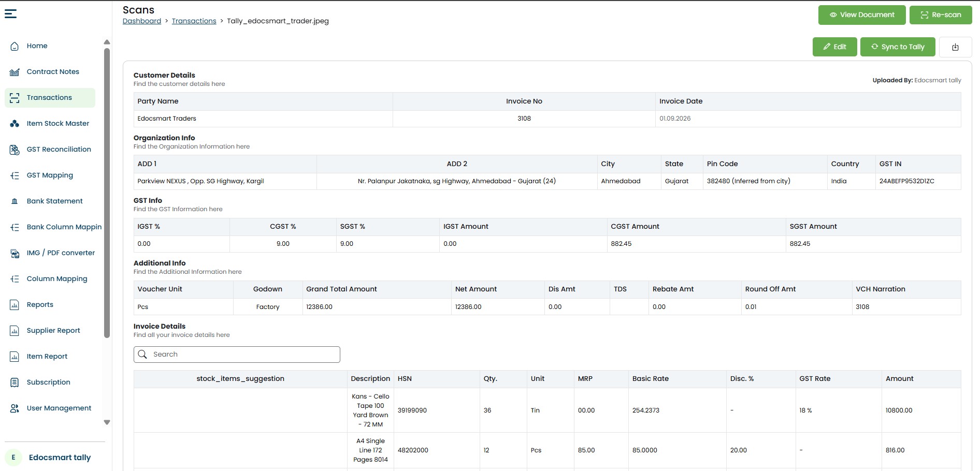Image resolution: width=980 pixels, height=471 pixels.
Task: Click the Home house icon
Action: [15, 46]
